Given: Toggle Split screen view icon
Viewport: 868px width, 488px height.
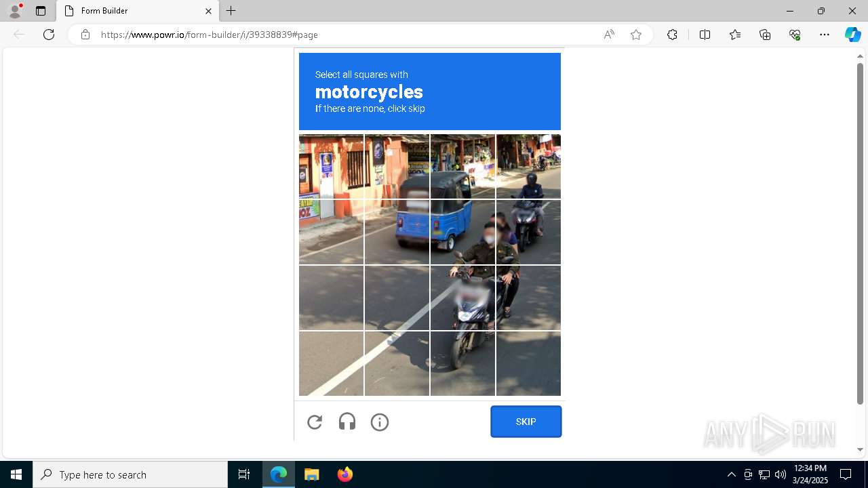Looking at the screenshot, I should (x=705, y=35).
